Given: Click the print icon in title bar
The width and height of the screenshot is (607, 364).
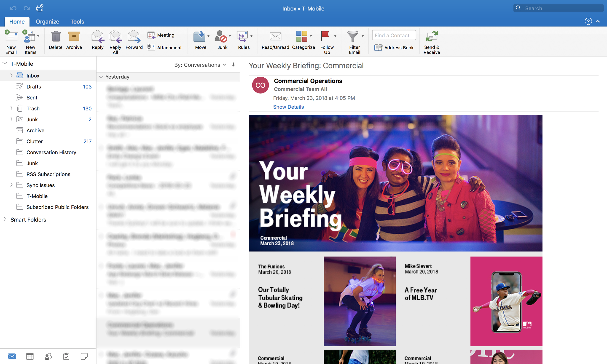Looking at the screenshot, I should point(40,8).
